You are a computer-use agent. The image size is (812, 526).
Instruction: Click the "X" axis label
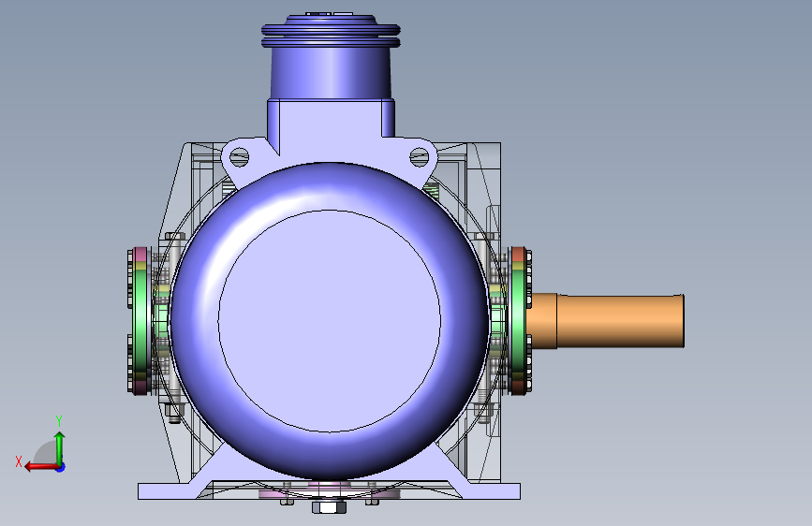tap(19, 461)
